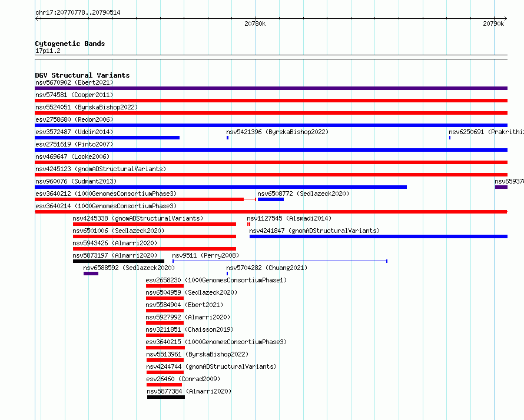
Task: Select esv26460 (Conrad2009) label
Action: (183, 379)
